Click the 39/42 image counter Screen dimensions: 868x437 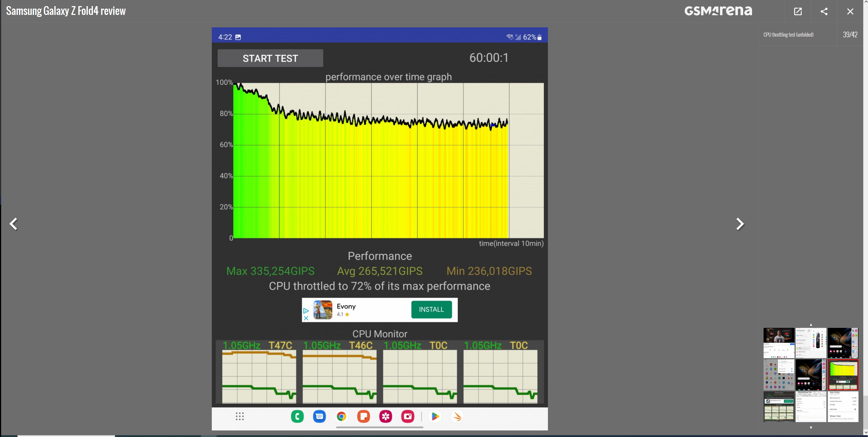850,34
